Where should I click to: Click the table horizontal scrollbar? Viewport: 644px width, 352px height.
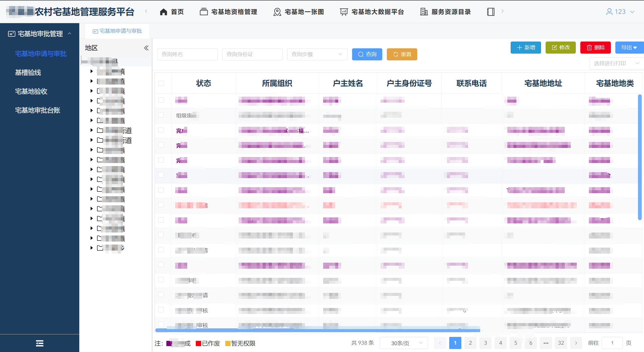click(x=318, y=330)
